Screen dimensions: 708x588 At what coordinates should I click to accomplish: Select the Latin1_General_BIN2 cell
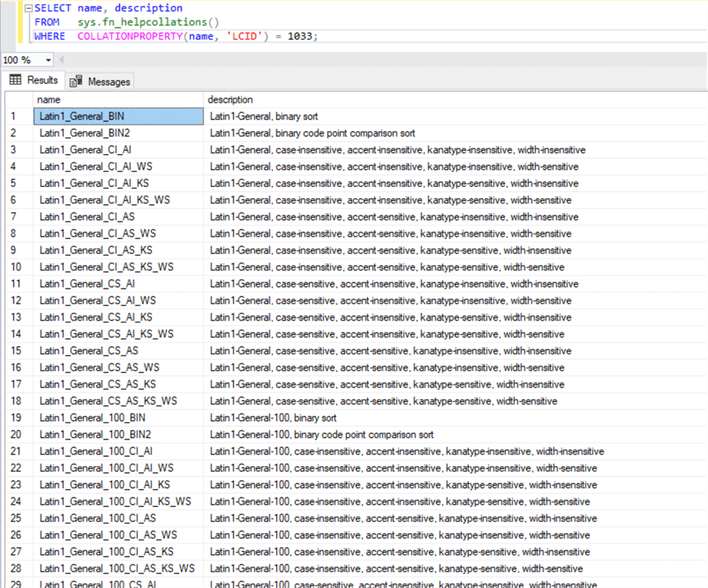[x=83, y=133]
